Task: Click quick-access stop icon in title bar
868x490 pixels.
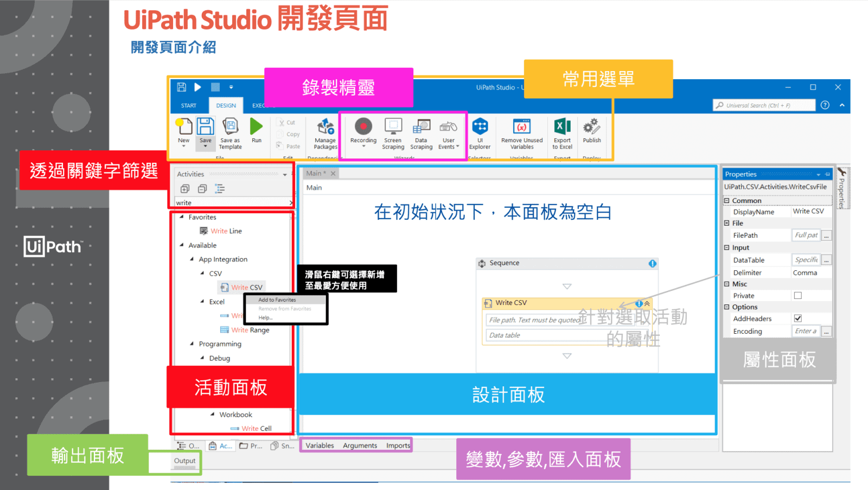Action: 215,87
